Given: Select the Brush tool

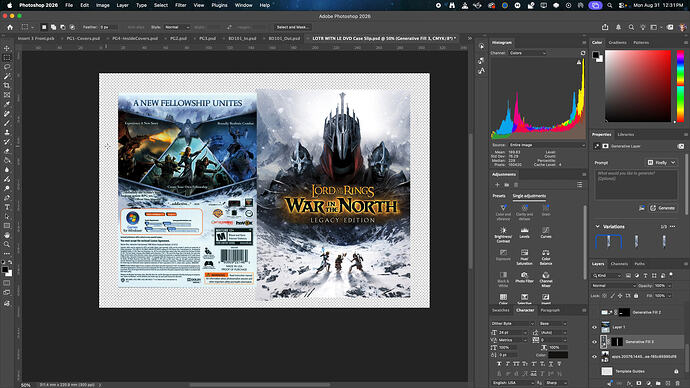Looking at the screenshot, I should (7, 123).
